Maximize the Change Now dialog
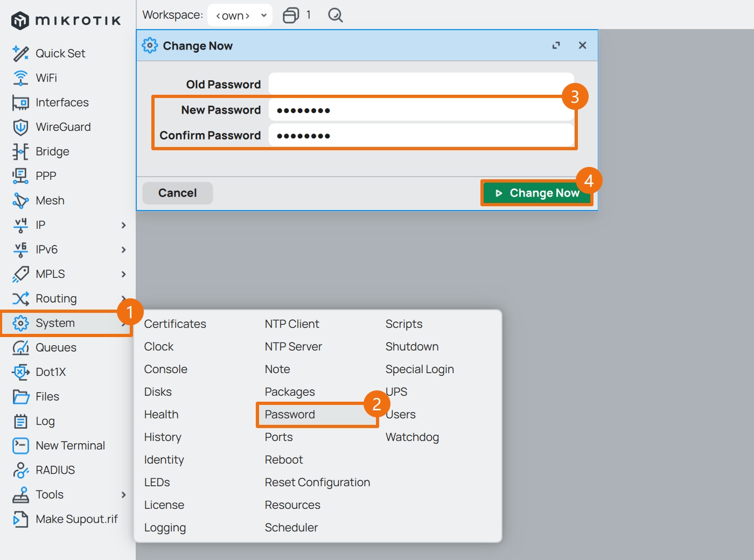This screenshot has width=754, height=560. pyautogui.click(x=556, y=46)
